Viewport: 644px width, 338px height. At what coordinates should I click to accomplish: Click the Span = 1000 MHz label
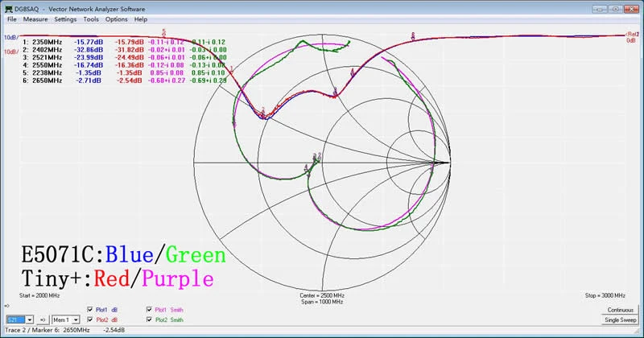[x=322, y=302]
